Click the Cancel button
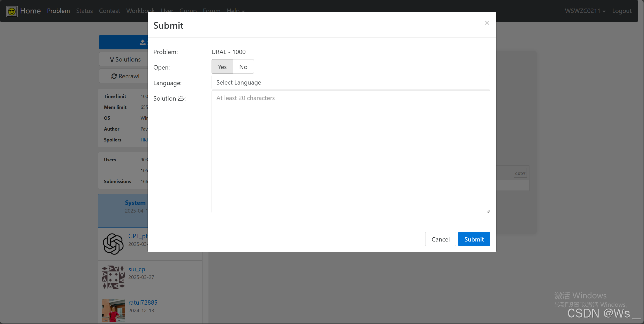 pos(440,239)
